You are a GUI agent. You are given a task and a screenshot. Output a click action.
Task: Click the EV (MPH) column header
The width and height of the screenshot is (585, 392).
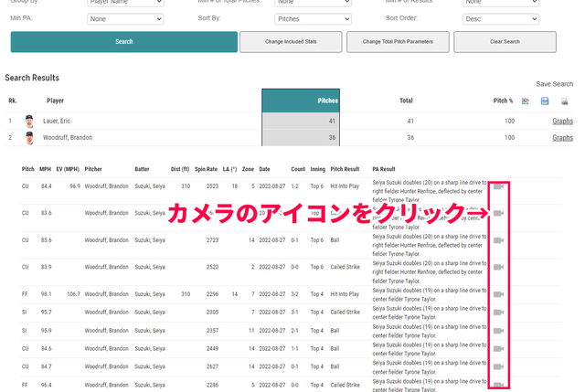pos(68,169)
